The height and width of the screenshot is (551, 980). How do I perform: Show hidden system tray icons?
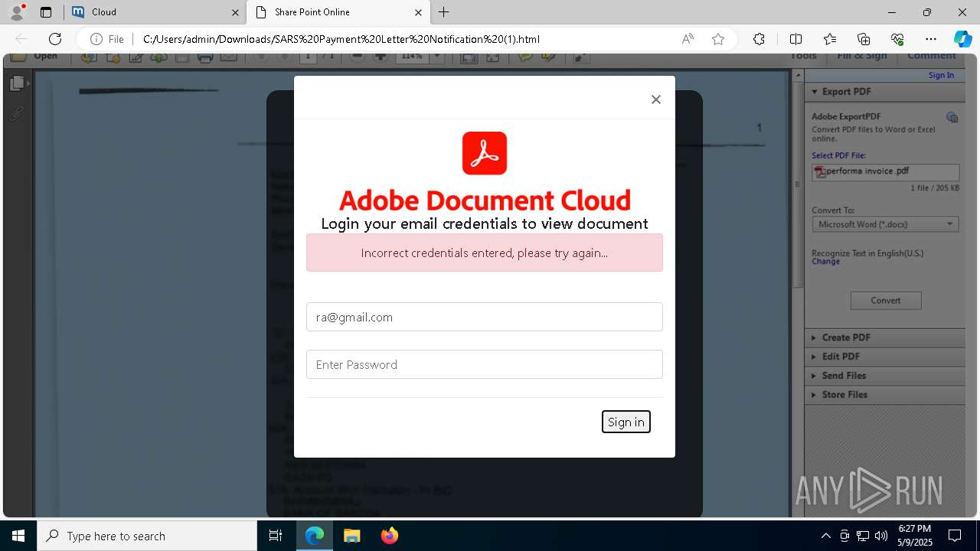coord(825,536)
